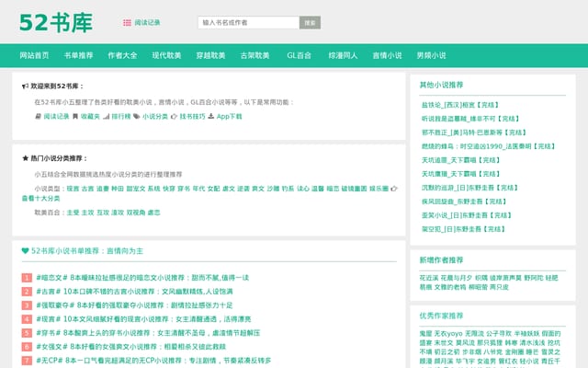
Task: Select the 甜宠文 category link
Action: tap(136, 189)
